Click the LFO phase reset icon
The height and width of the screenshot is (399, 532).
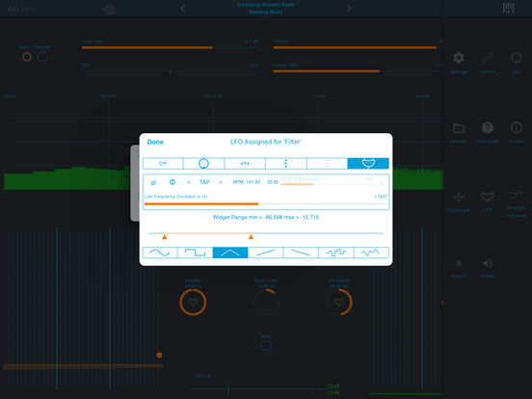tap(153, 182)
